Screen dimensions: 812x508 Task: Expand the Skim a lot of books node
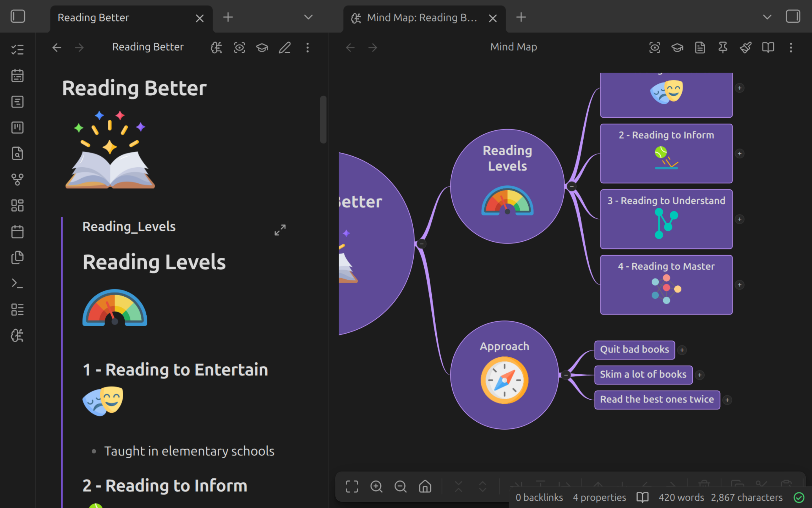pos(700,375)
